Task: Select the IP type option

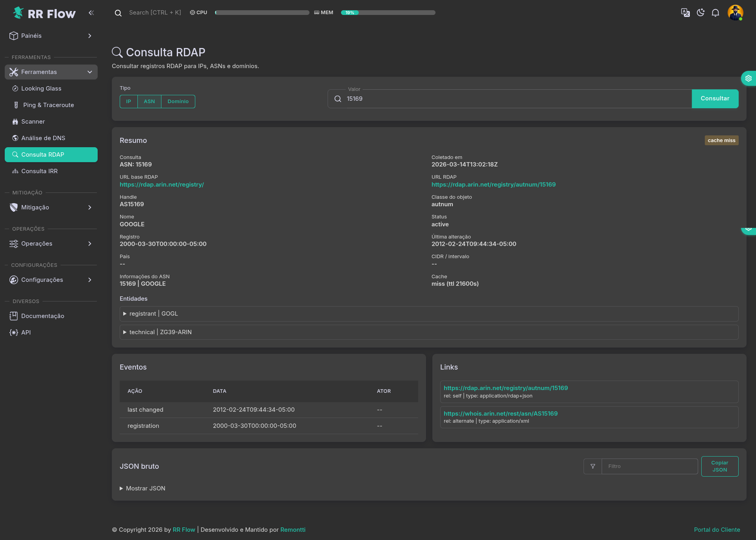Action: click(x=129, y=102)
